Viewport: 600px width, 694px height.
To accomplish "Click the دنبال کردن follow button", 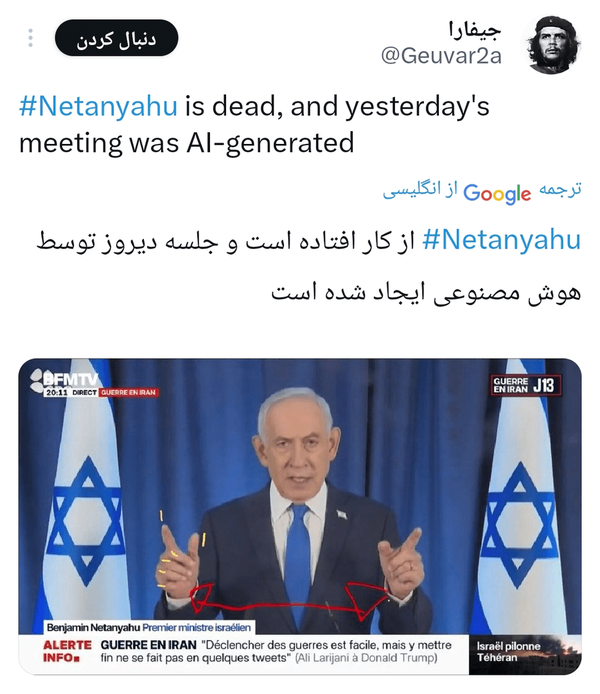I will pos(116,38).
